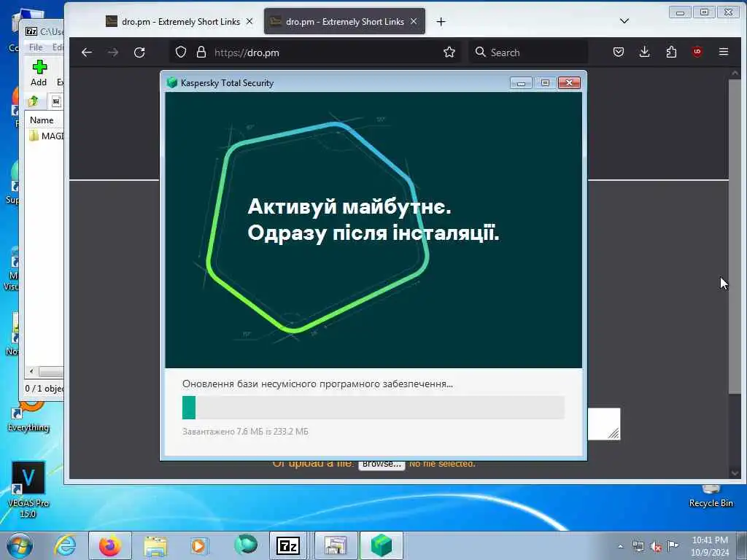Viewport: 747px width, 560px height.
Task: Click the Kaspersky title bar icon
Action: [x=172, y=82]
